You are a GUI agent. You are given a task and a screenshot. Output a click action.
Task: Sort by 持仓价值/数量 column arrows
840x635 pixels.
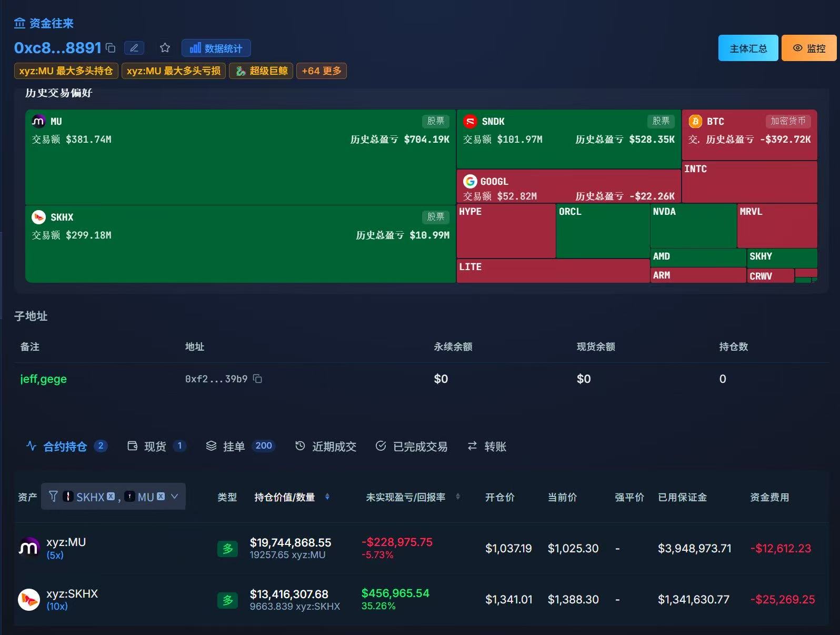pos(327,497)
